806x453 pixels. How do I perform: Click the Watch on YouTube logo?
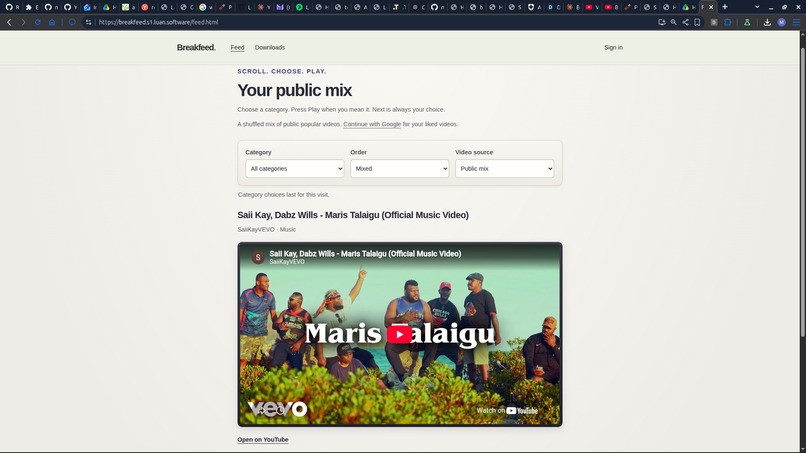tap(507, 410)
